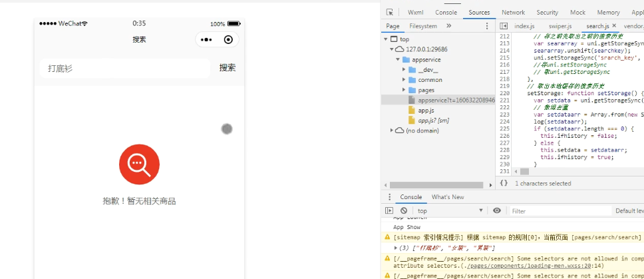This screenshot has height=279, width=644.
Task: Click the 1 characters selected status text
Action: [x=543, y=183]
